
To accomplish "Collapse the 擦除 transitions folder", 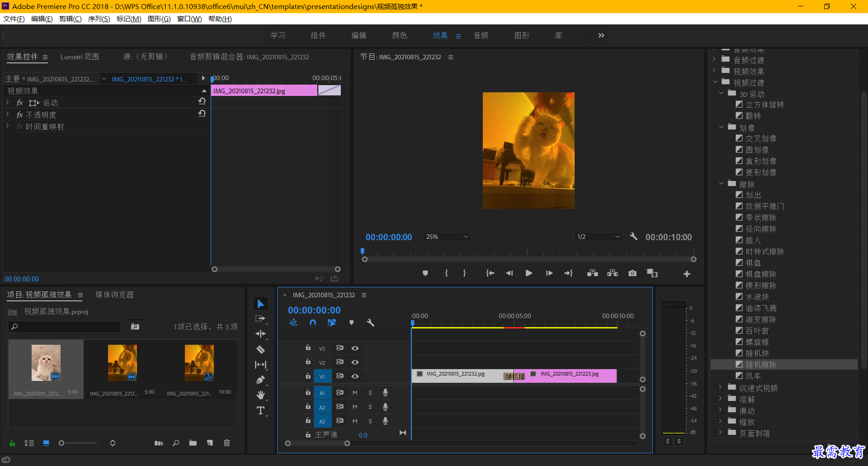I will [721, 184].
